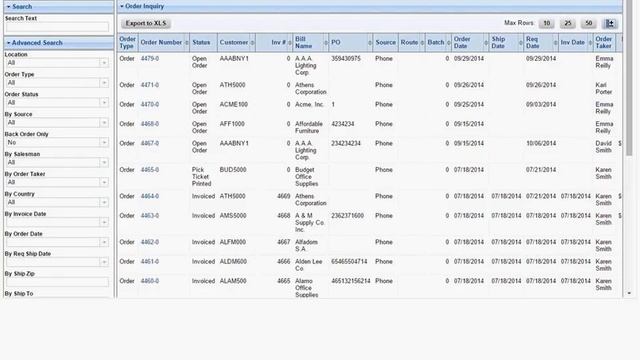This screenshot has height=360, width=640.
Task: Click the Route column sort arrows
Action: coord(422,43)
